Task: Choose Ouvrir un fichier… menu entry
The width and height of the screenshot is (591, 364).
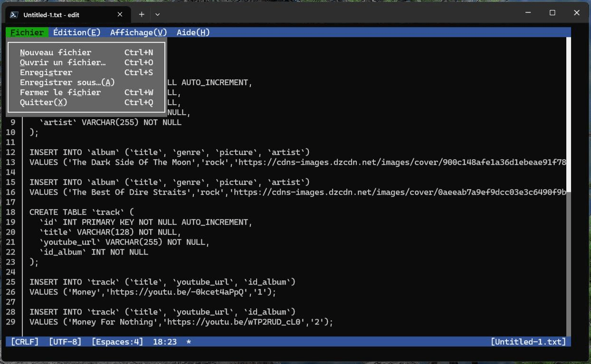Action: click(63, 62)
